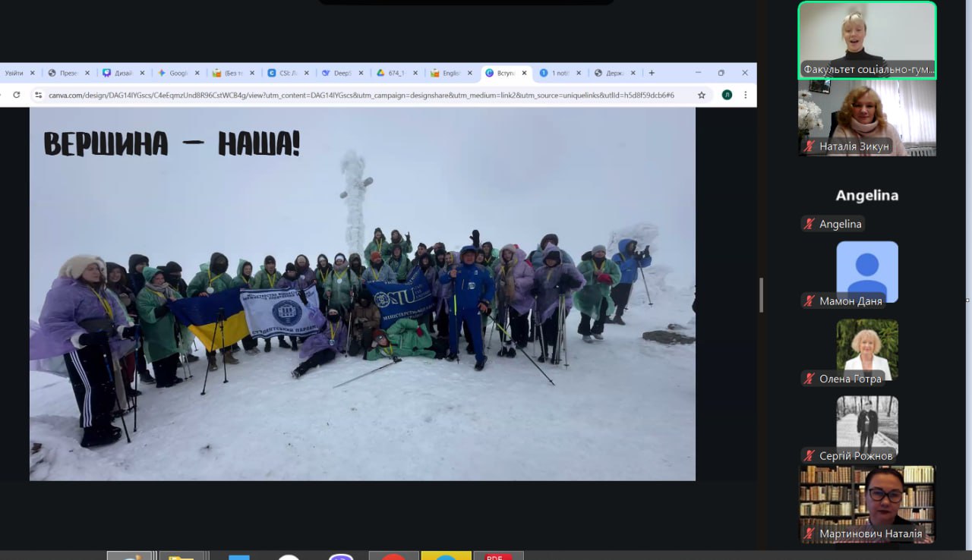Image resolution: width=972 pixels, height=560 pixels.
Task: Select Сергій Рожнов participant thumbnail
Action: pos(866,425)
